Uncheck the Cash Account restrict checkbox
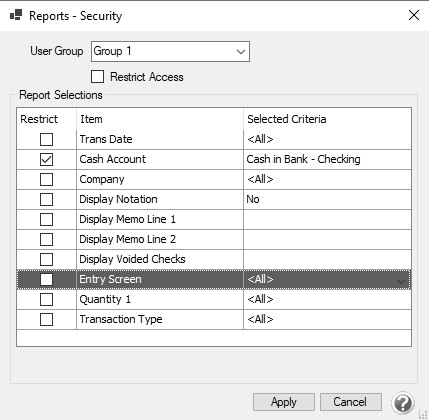Viewport: 429px width, 420px height. pos(46,159)
